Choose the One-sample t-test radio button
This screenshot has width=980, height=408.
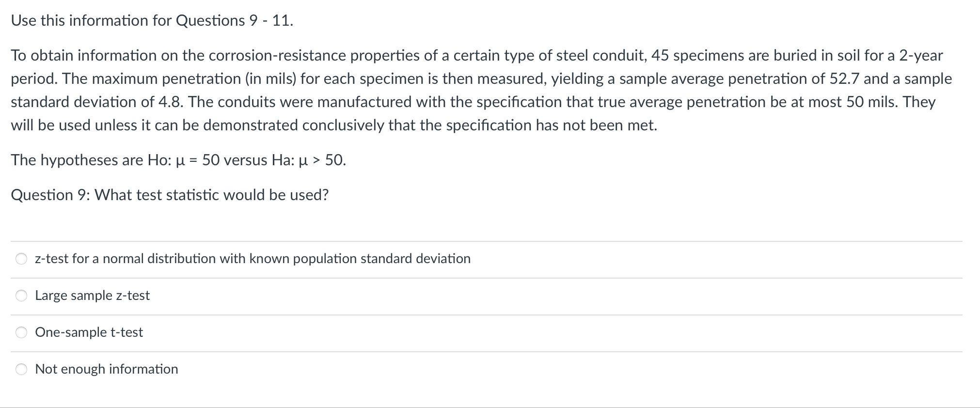[x=21, y=332]
